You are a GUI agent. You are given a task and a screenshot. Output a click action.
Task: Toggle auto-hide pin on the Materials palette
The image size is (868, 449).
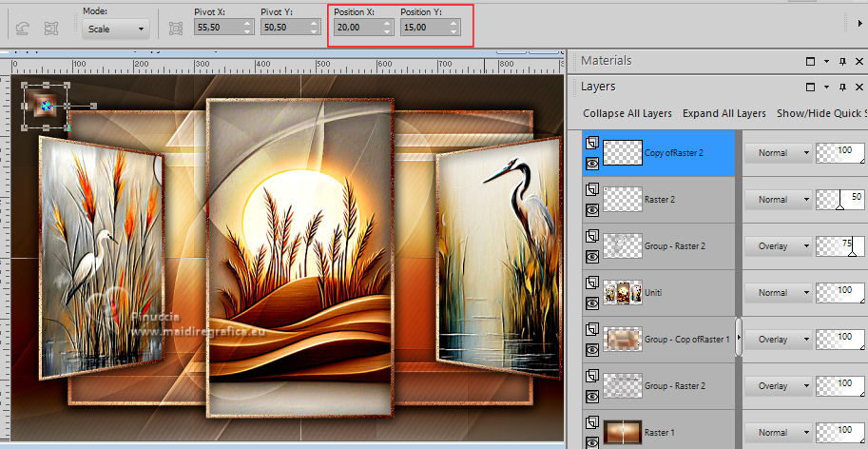pos(842,62)
